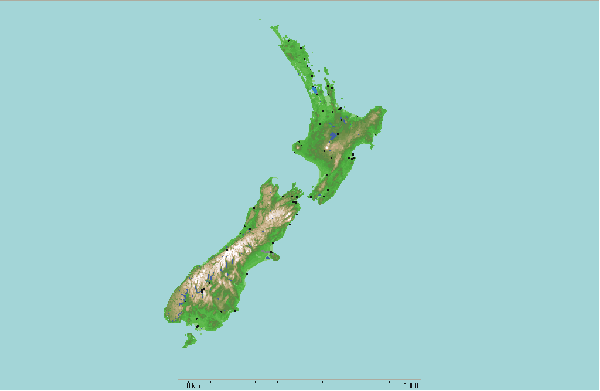Select the narrow northern tip of North Island
This screenshot has width=600, height=391.
coord(277,31)
